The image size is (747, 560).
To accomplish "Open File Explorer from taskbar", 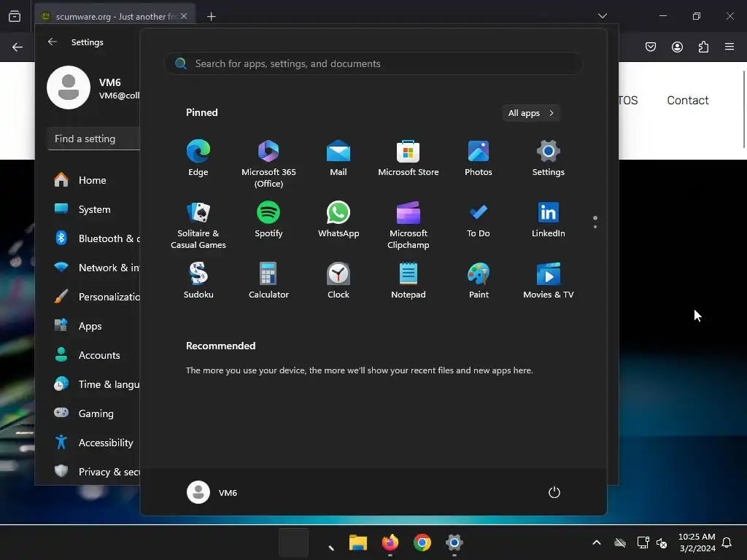I will (x=357, y=542).
